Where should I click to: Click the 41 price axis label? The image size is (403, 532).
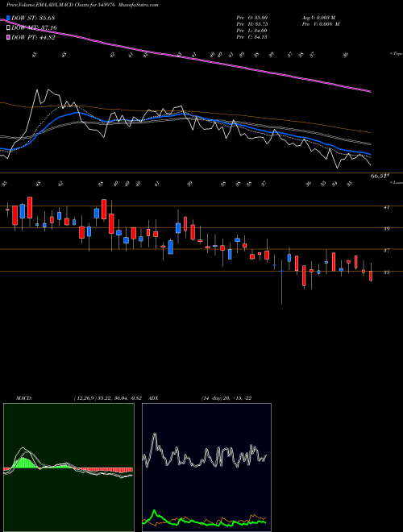click(386, 207)
